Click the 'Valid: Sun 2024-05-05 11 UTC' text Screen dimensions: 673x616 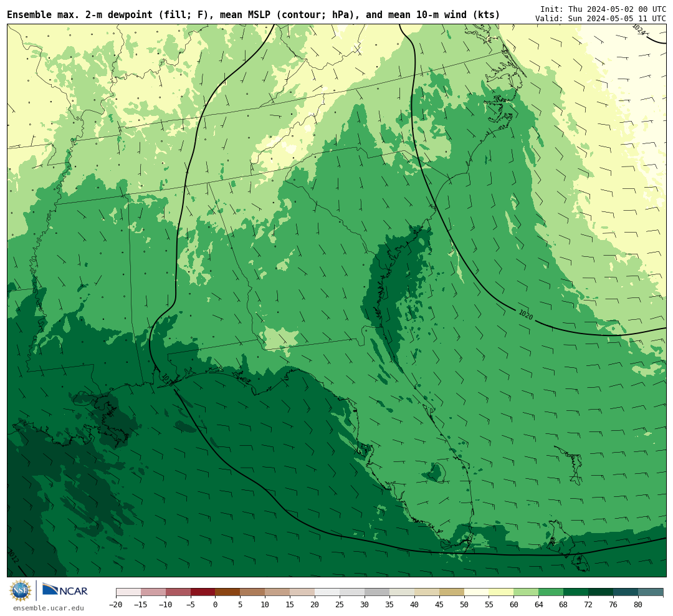(601, 19)
